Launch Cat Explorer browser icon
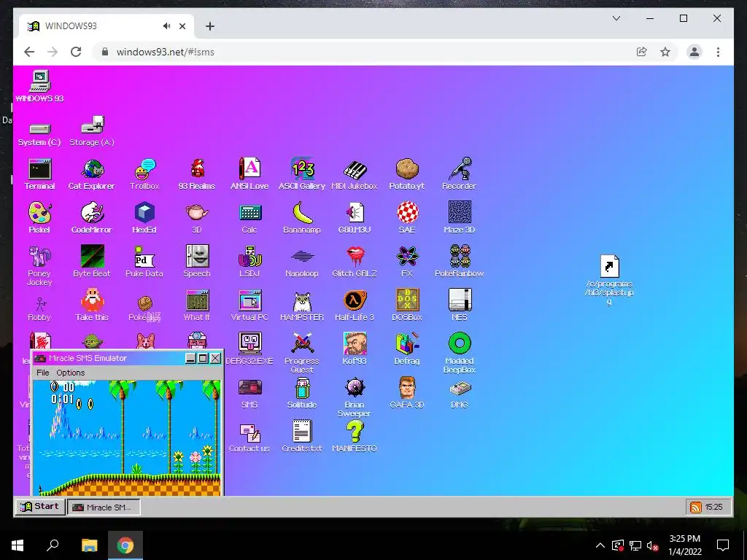This screenshot has width=747, height=560. point(91,174)
